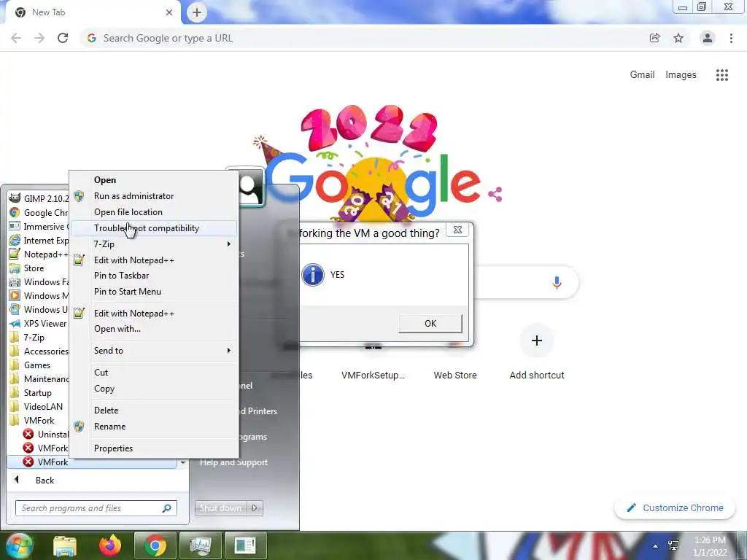The width and height of the screenshot is (747, 560).
Task: Open the taskbar clock and date
Action: [711, 546]
